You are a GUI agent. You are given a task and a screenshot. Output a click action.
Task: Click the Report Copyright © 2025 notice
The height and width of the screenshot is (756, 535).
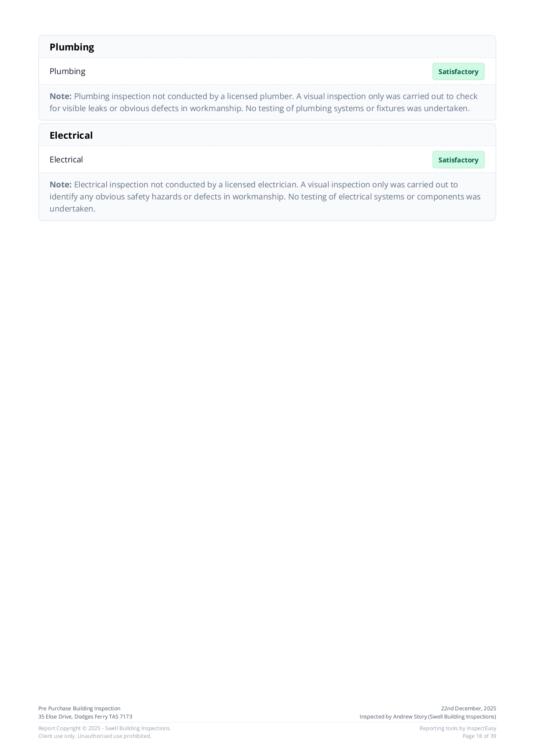tap(105, 728)
